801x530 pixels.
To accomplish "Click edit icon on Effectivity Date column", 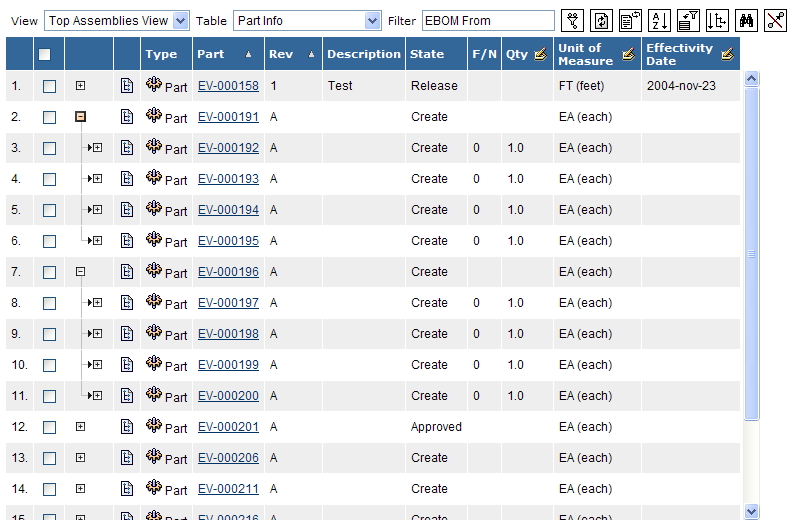I will coord(727,54).
